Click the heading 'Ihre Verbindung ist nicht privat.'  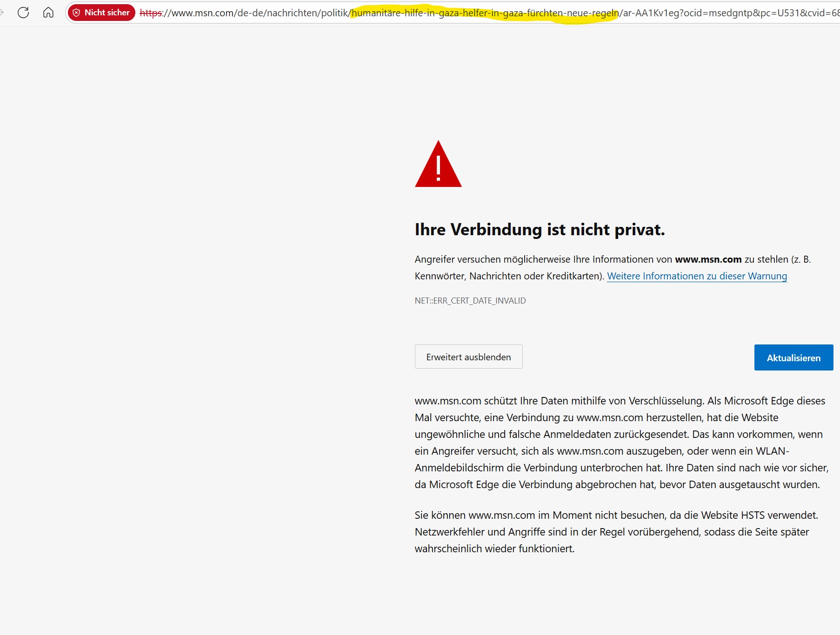point(540,230)
